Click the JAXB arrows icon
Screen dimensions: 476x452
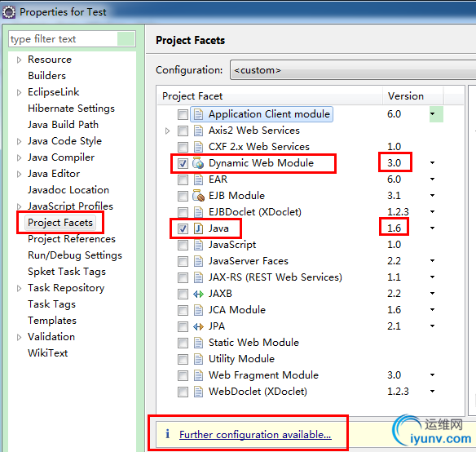point(198,294)
